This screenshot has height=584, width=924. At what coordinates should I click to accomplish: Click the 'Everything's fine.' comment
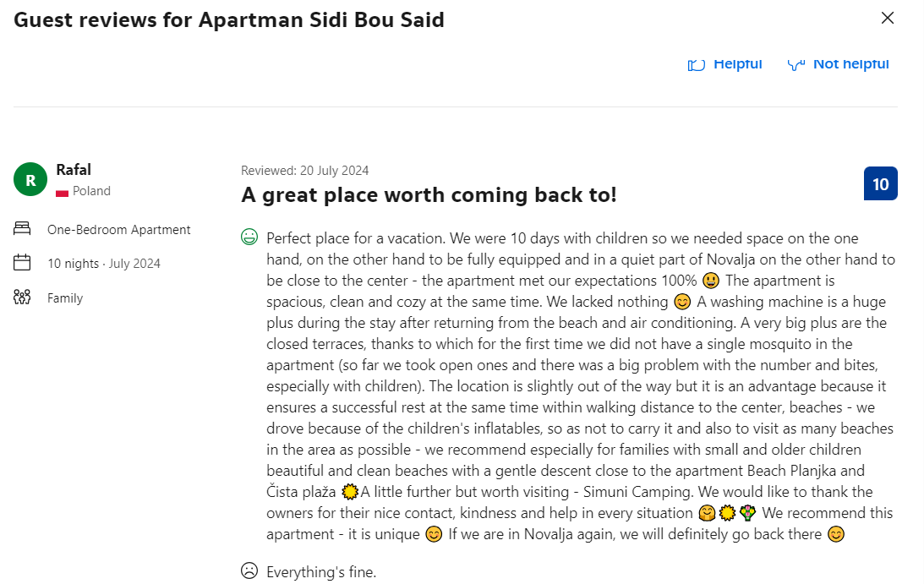click(x=320, y=572)
